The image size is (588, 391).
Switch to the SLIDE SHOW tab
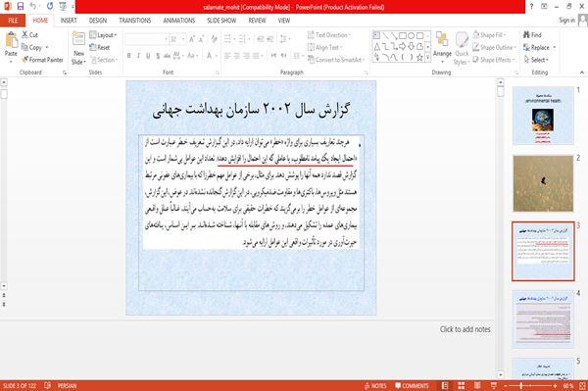tap(221, 21)
